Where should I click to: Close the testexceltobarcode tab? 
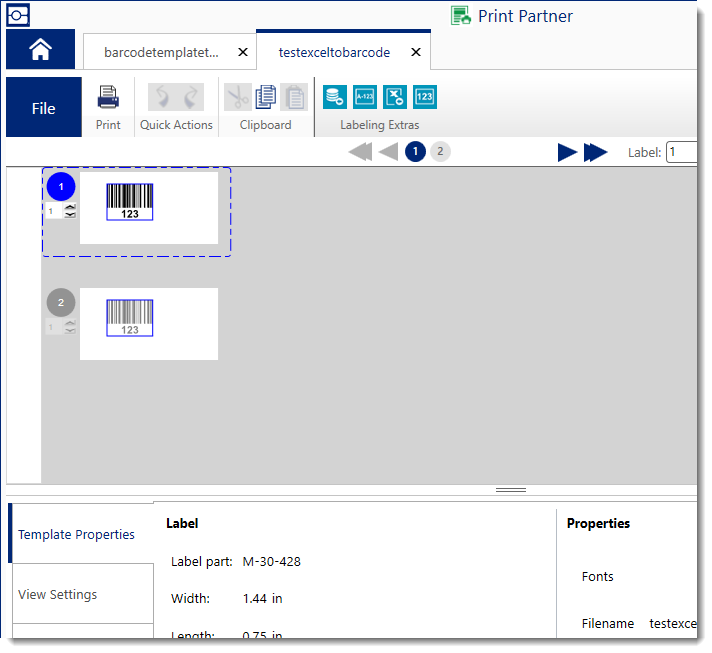tap(416, 53)
